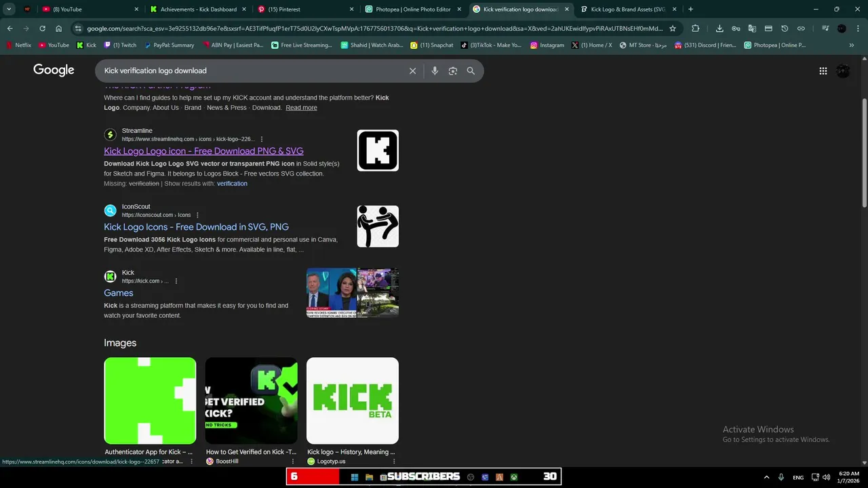Image resolution: width=868 pixels, height=488 pixels.
Task: Open the tab search dropdown arrow
Action: click(9, 9)
